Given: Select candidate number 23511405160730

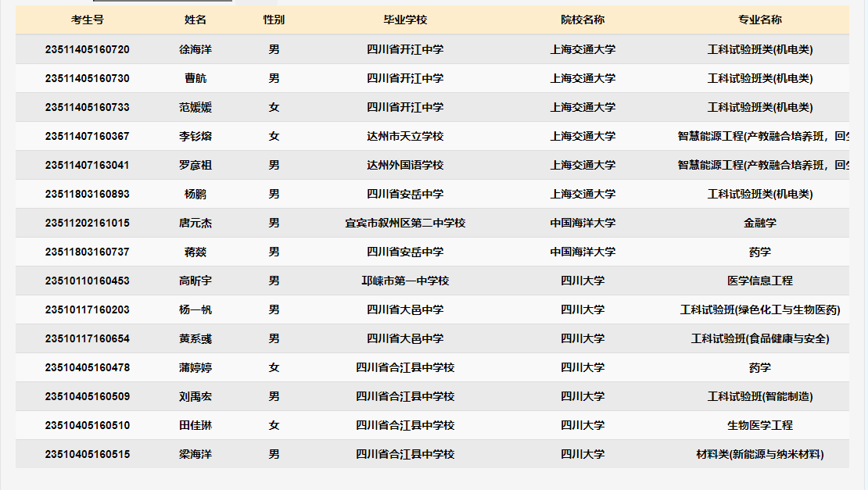Looking at the screenshot, I should pyautogui.click(x=88, y=78).
